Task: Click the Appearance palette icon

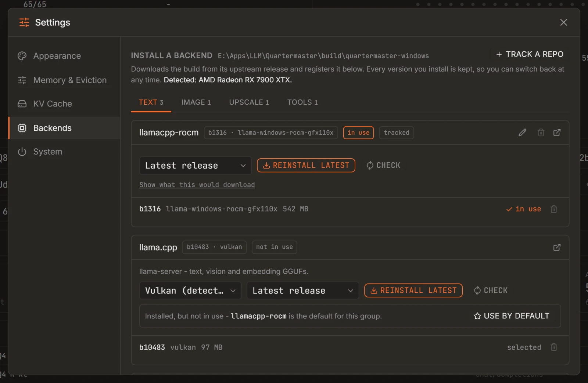Action: point(22,56)
